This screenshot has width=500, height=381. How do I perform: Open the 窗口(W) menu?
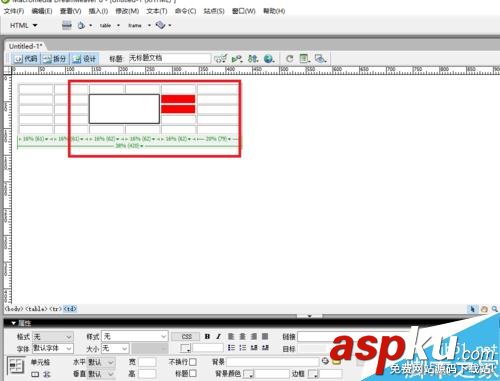(244, 11)
